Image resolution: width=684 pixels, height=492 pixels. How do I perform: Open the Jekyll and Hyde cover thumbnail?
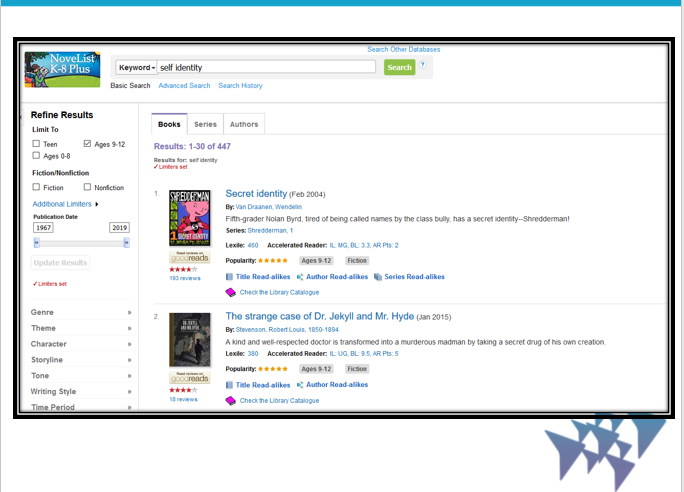pyautogui.click(x=190, y=340)
